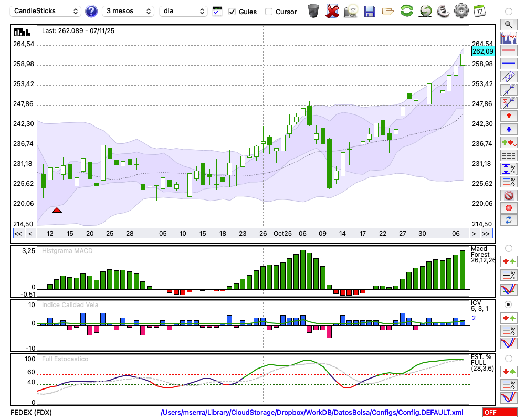
Task: Click MACD panel red-green arrows icon
Action: pos(509,261)
